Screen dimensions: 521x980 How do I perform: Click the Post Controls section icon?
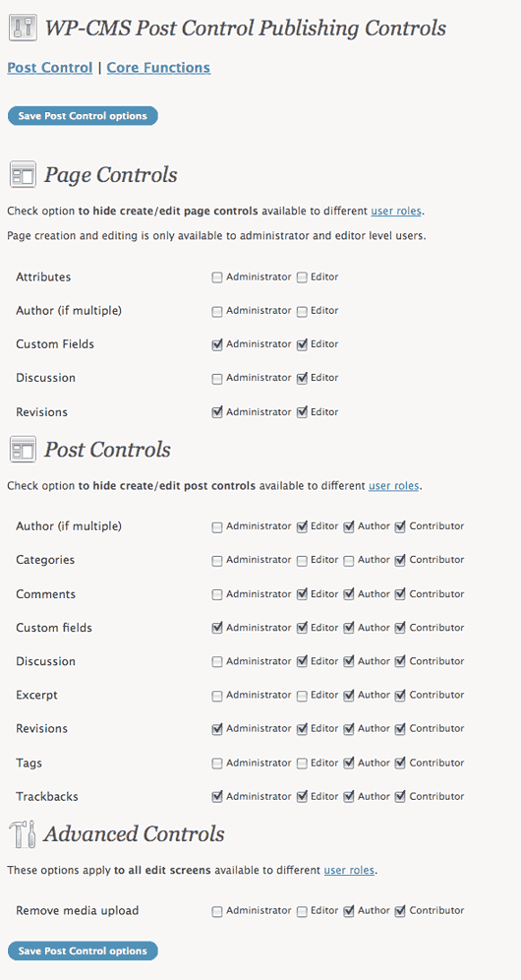tap(23, 450)
